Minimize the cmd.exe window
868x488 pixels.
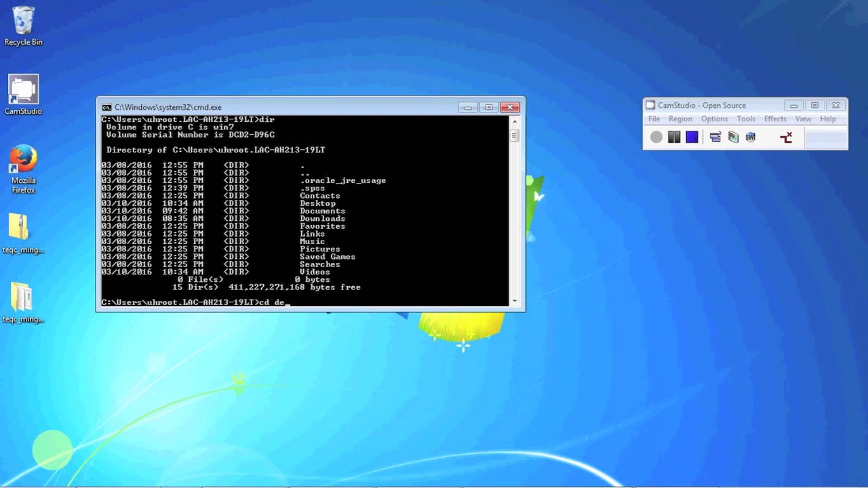(x=467, y=107)
